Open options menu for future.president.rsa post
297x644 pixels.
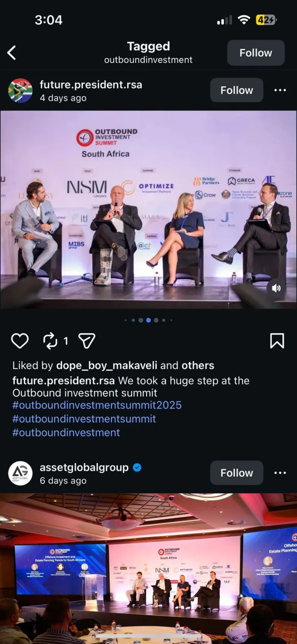[x=280, y=90]
